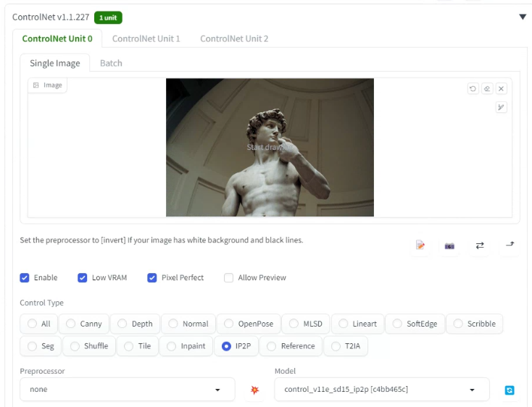Select the Canny control type

coord(84,324)
